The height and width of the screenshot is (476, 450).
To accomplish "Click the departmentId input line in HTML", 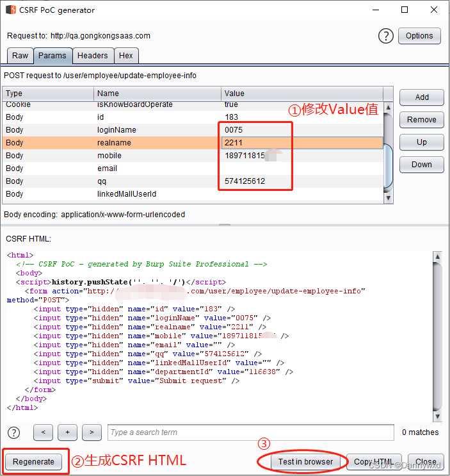I will click(163, 372).
